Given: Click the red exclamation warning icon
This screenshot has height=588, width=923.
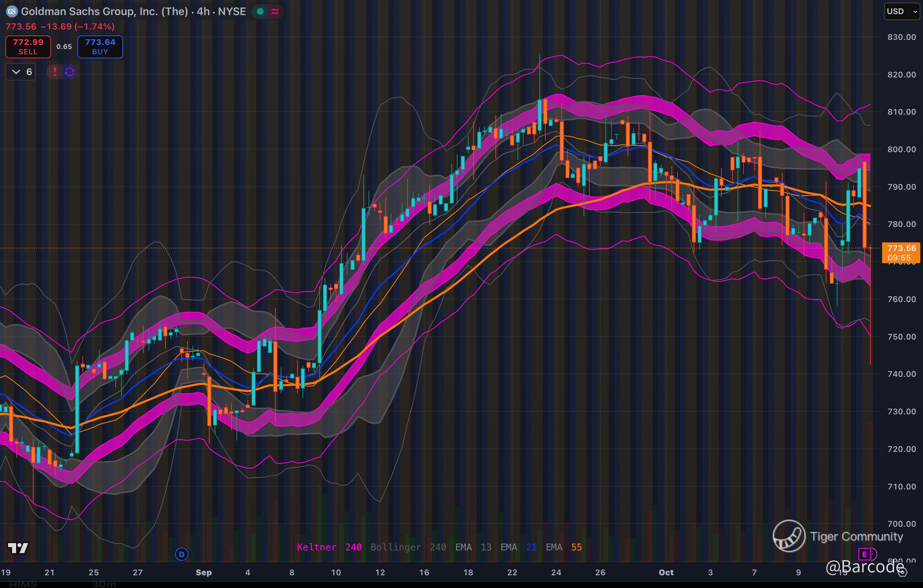Looking at the screenshot, I should [55, 72].
